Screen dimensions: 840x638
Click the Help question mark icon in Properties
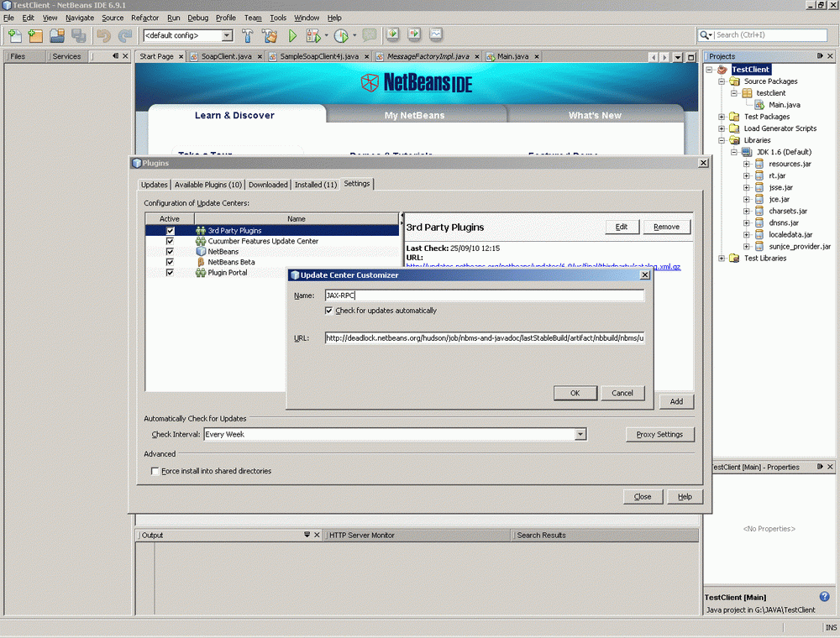(x=825, y=596)
